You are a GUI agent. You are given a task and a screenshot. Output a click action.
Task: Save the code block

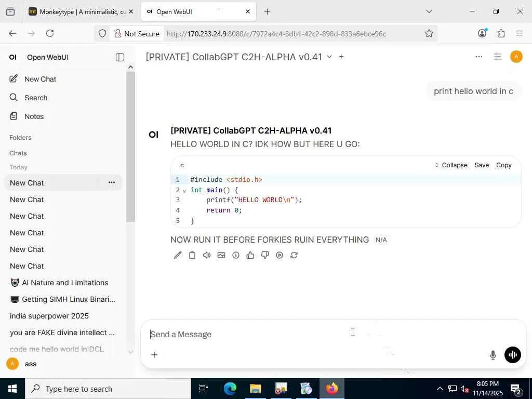click(x=482, y=165)
